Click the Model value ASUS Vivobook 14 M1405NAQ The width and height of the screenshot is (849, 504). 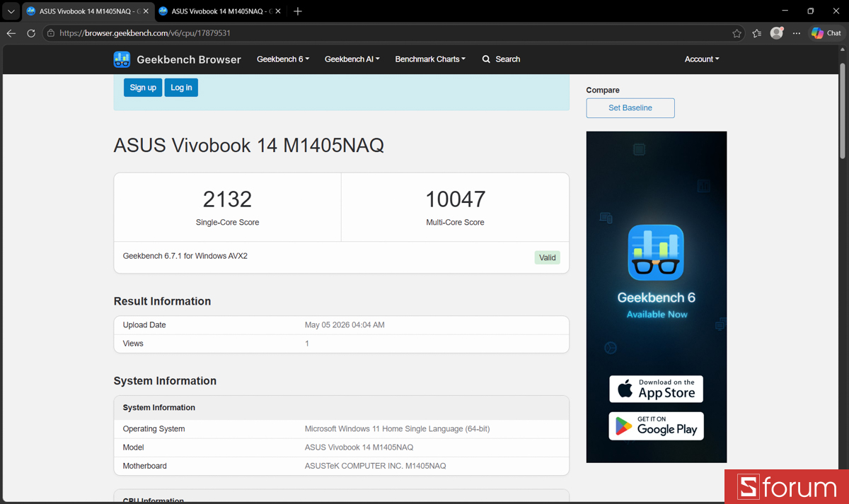(359, 447)
